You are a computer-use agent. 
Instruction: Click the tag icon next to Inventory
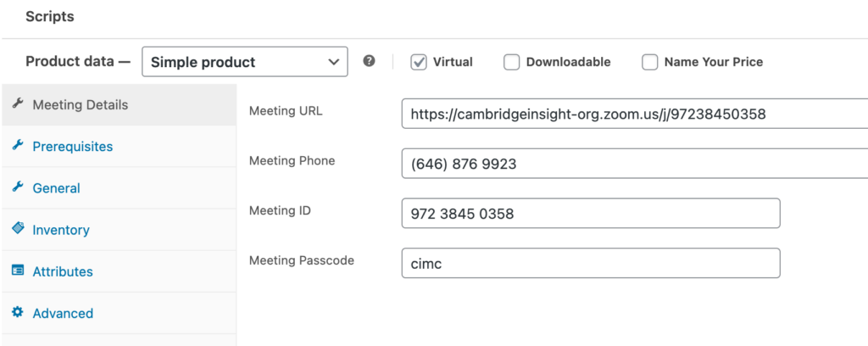tap(17, 229)
